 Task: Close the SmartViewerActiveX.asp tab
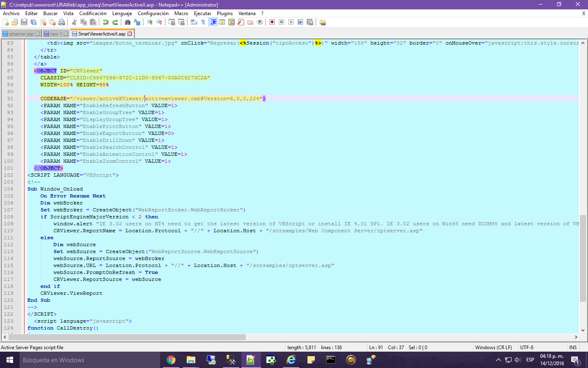130,34
